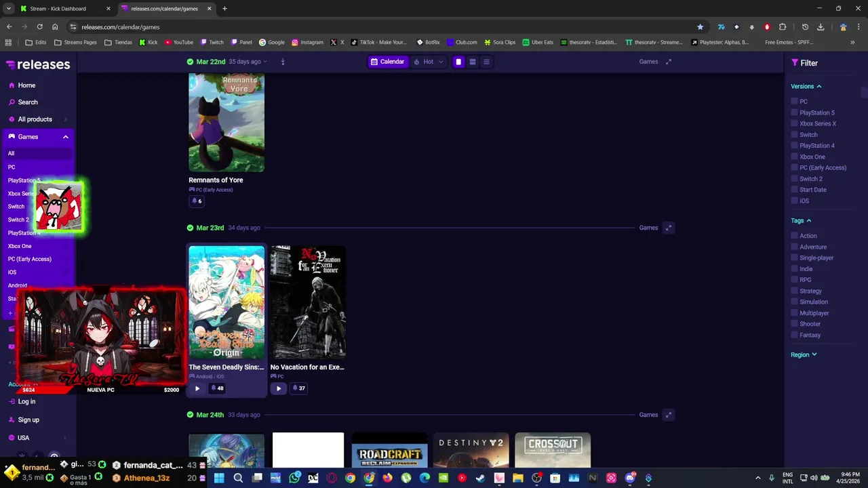The height and width of the screenshot is (488, 868).
Task: Check the PlayStation 5 filter
Action: coord(794,113)
